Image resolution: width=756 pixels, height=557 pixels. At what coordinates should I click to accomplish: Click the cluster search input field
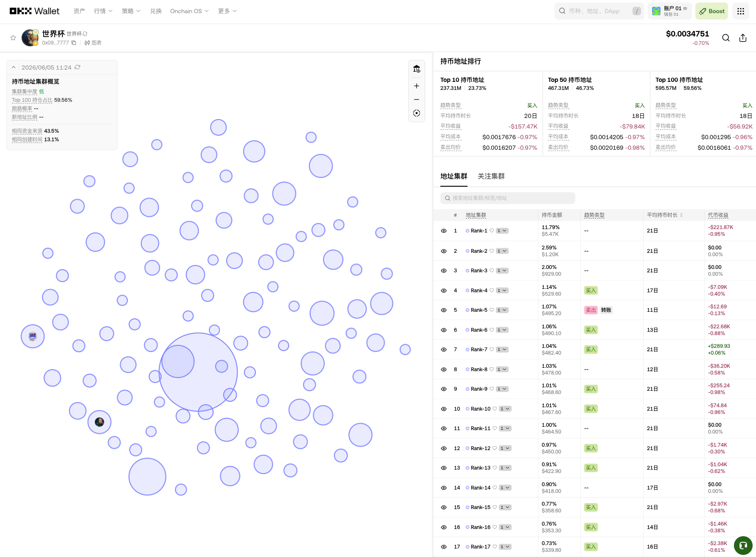(507, 198)
